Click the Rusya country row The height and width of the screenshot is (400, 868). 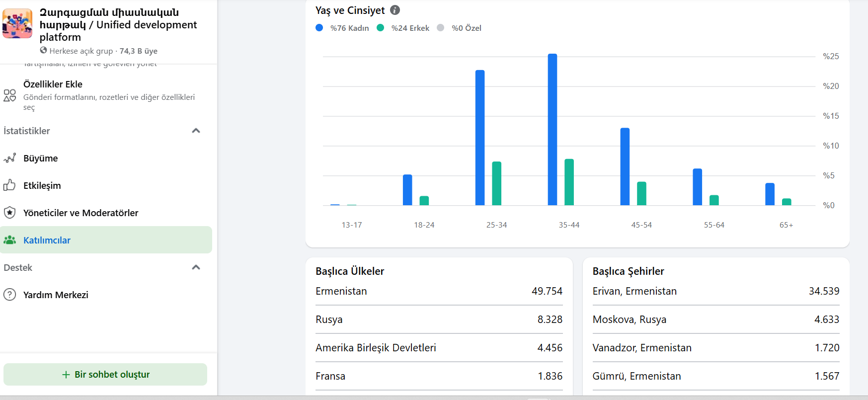click(439, 320)
